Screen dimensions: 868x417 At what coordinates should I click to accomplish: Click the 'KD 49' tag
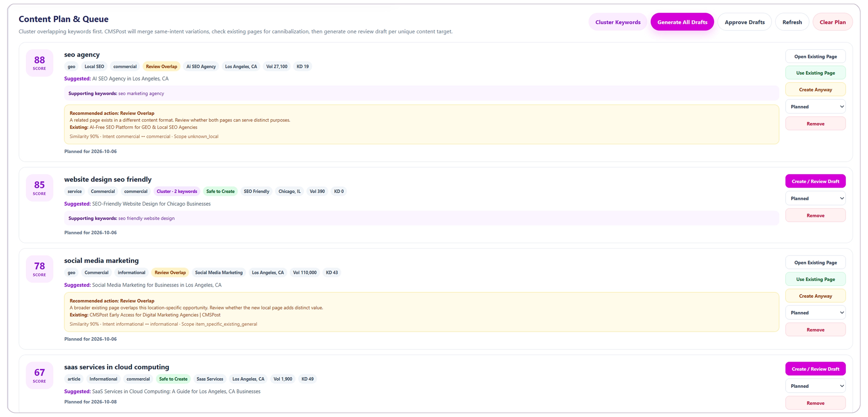click(x=307, y=379)
